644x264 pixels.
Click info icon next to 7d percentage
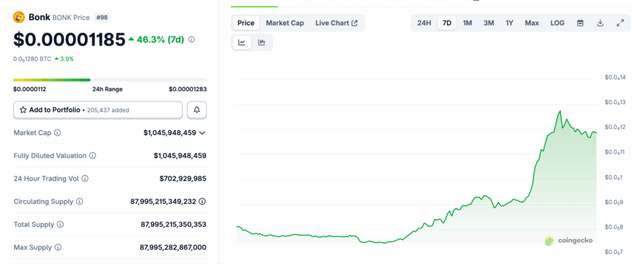(x=191, y=39)
